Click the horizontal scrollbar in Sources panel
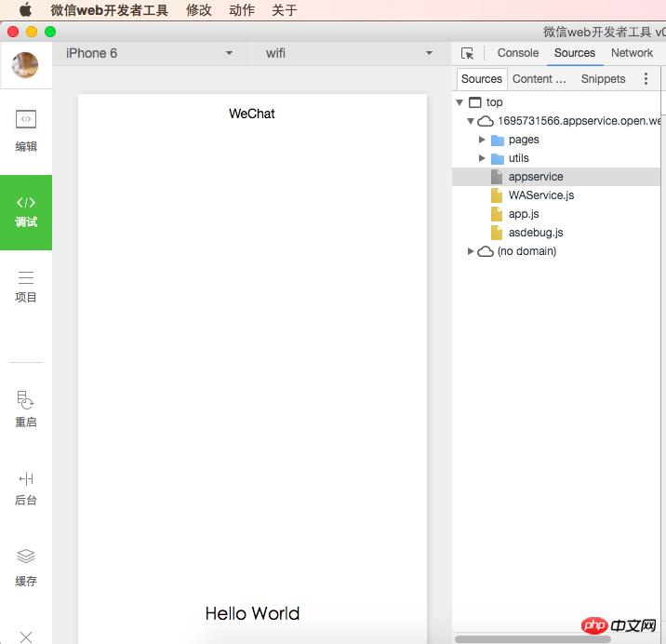This screenshot has width=666, height=644. coord(532,639)
